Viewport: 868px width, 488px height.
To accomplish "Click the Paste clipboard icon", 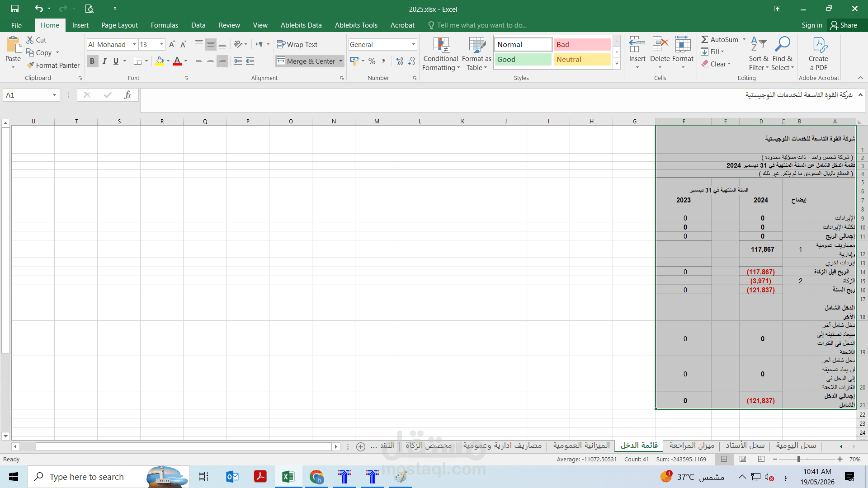I will [x=13, y=45].
